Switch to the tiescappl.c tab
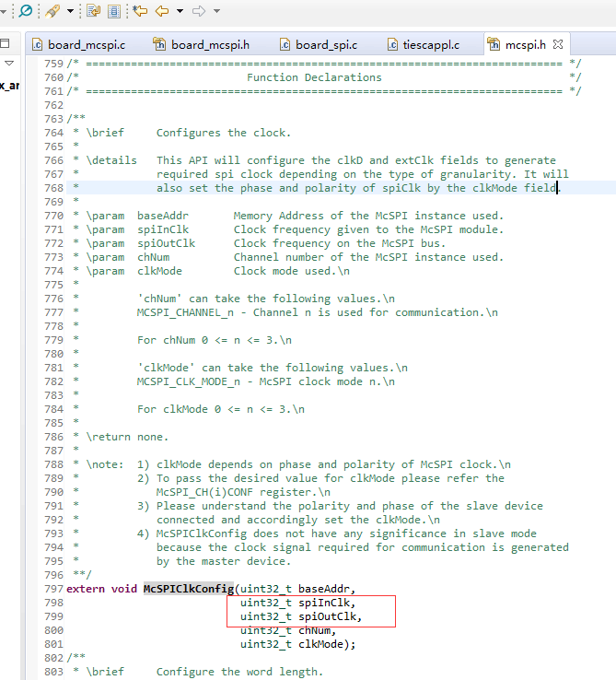Image resolution: width=616 pixels, height=680 pixels. pyautogui.click(x=424, y=44)
